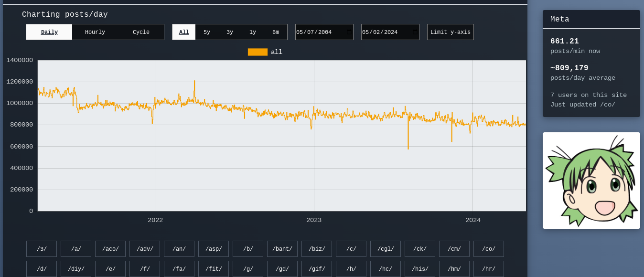Select the /gd/ board
Image resolution: width=644 pixels, height=277 pixels.
tap(282, 269)
